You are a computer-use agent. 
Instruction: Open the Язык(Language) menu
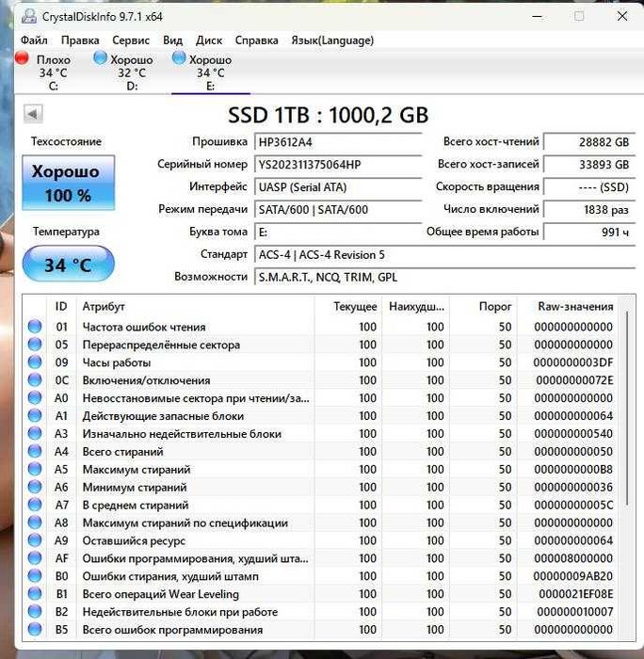pyautogui.click(x=332, y=40)
